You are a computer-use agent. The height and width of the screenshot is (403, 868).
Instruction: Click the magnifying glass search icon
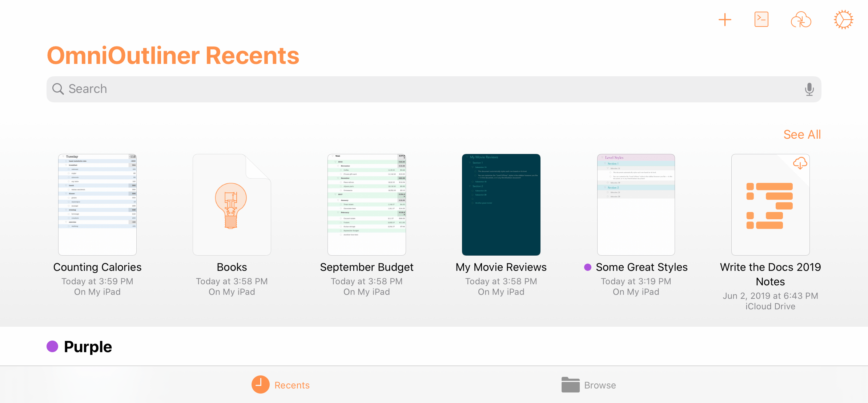tap(58, 89)
